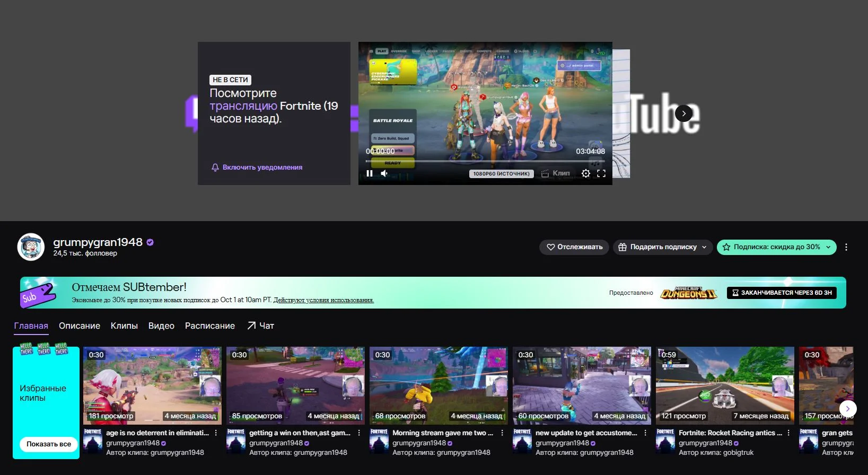Open the 1080P60 quality selector
Screen dimensions: 868x475
coord(501,173)
